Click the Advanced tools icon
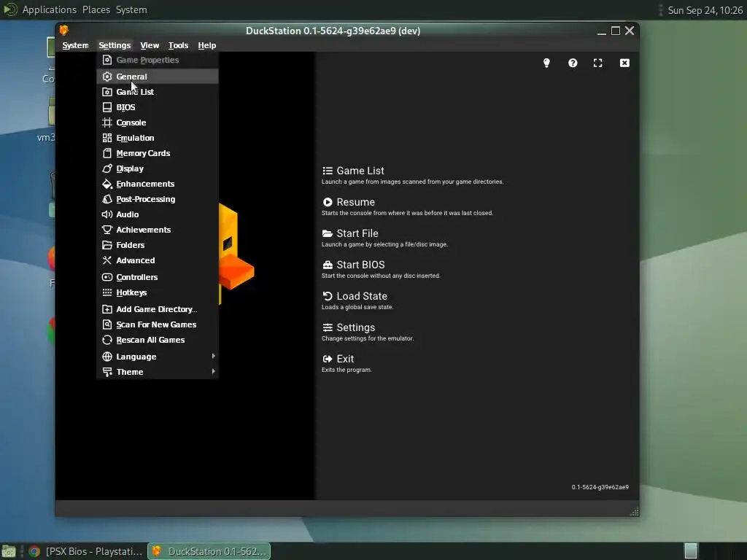The image size is (747, 560). point(107,260)
